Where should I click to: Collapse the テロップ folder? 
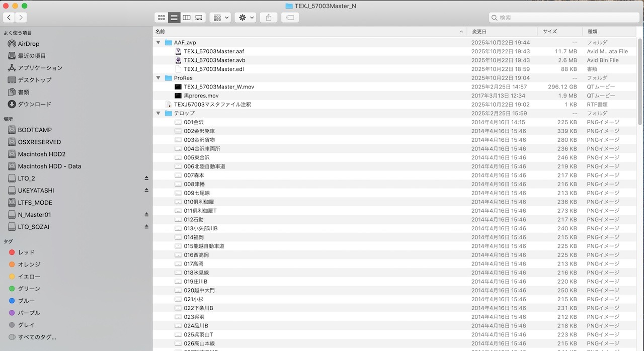point(158,114)
